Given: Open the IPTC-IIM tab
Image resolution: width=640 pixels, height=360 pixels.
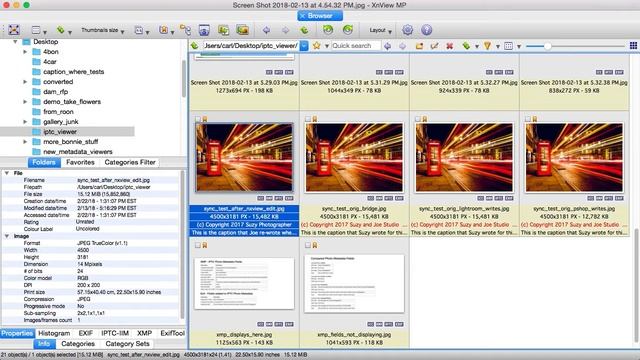Looking at the screenshot, I should (115, 333).
